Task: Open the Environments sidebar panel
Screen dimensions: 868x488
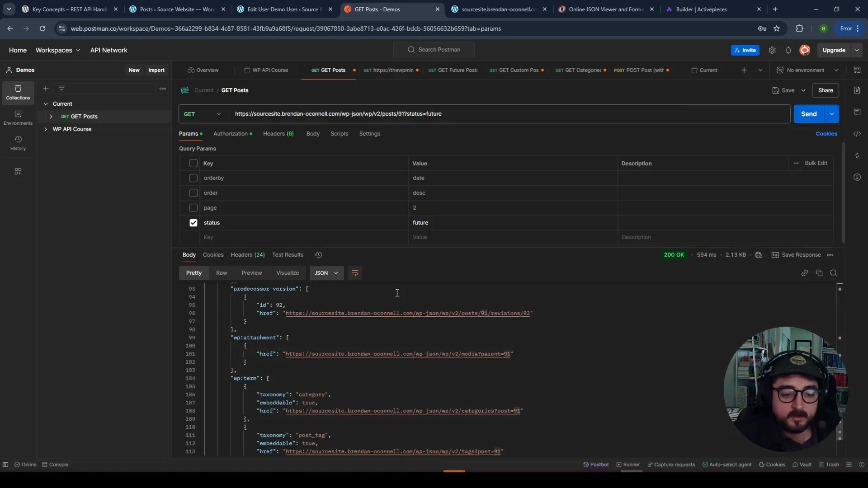Action: pyautogui.click(x=18, y=118)
